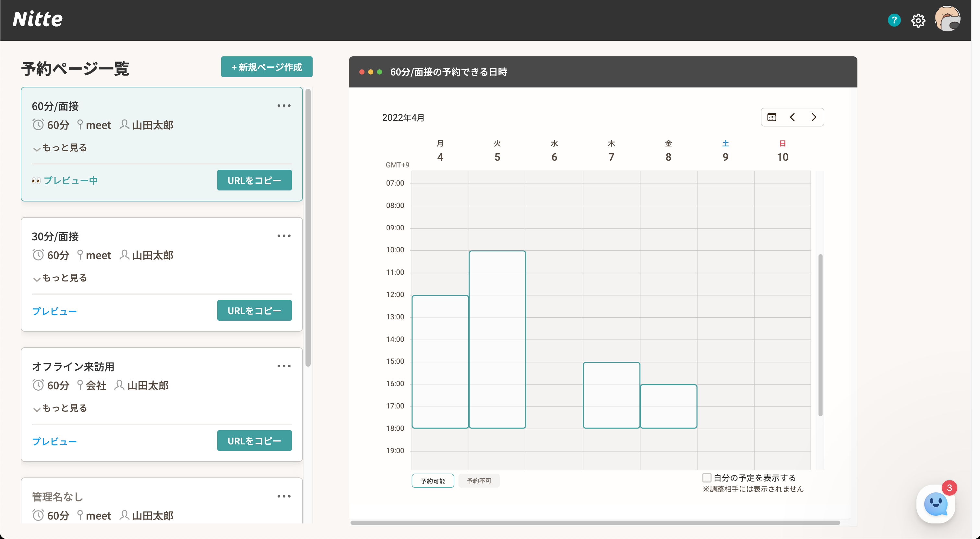Open the chat bot widget
The image size is (980, 539).
[x=935, y=504]
